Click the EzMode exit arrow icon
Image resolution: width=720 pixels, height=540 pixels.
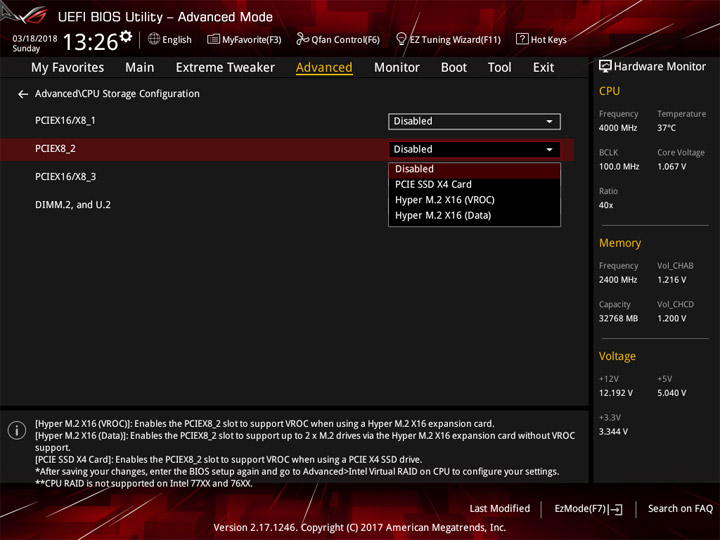coord(615,509)
